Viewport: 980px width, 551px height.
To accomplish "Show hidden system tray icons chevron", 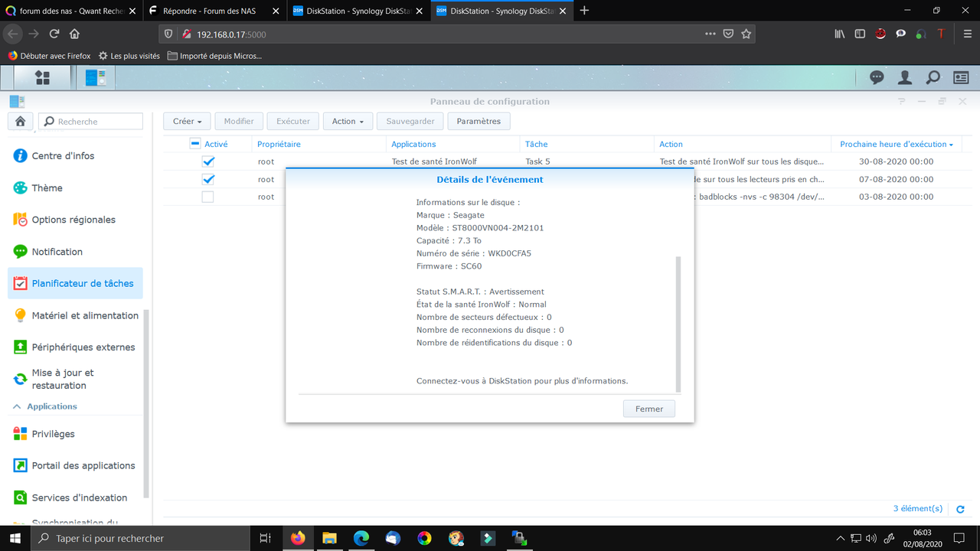I will [x=841, y=538].
